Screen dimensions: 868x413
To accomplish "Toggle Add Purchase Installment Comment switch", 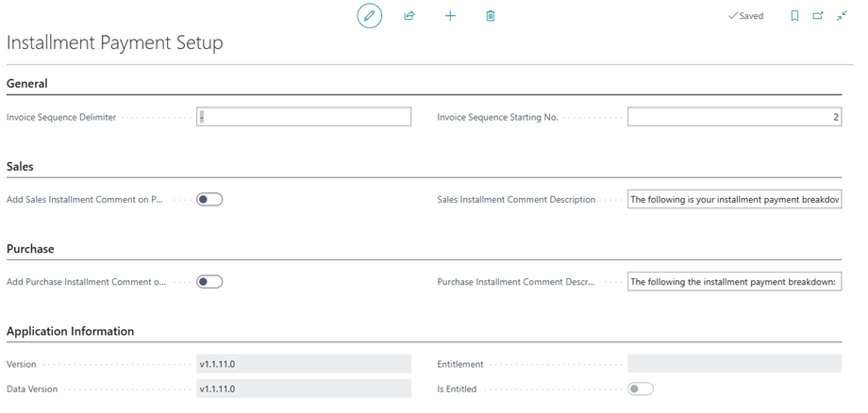I will tap(209, 282).
